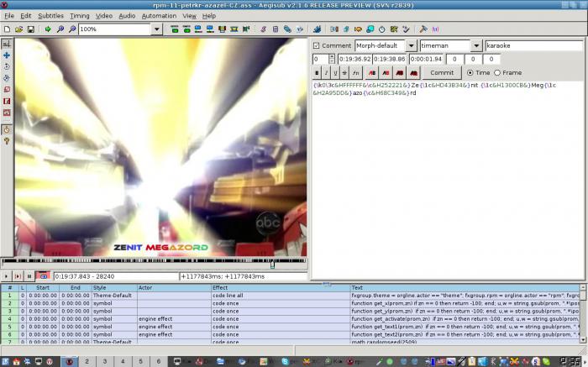Switch to workspace 4 in taskbar
The height and width of the screenshot is (367, 588).
tap(123, 361)
